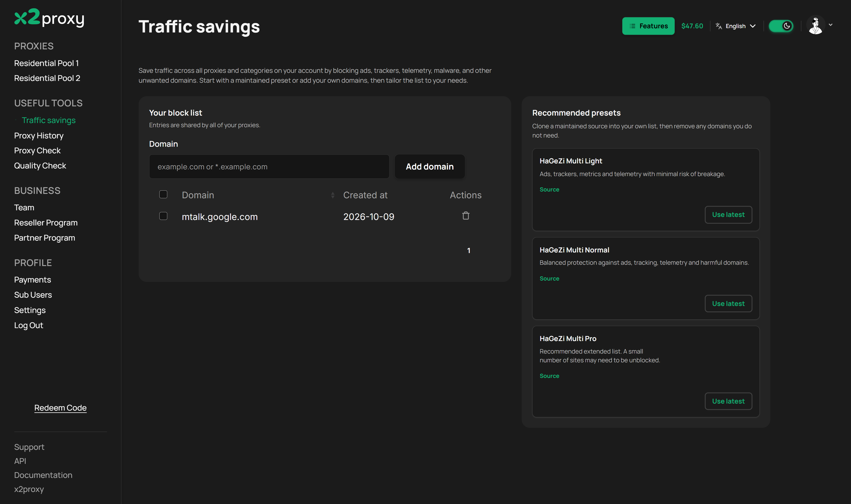Image resolution: width=851 pixels, height=504 pixels.
Task: Open Settings in the sidebar
Action: tap(30, 310)
